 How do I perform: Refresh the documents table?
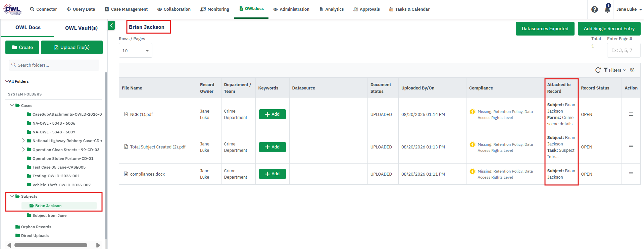[x=598, y=70]
